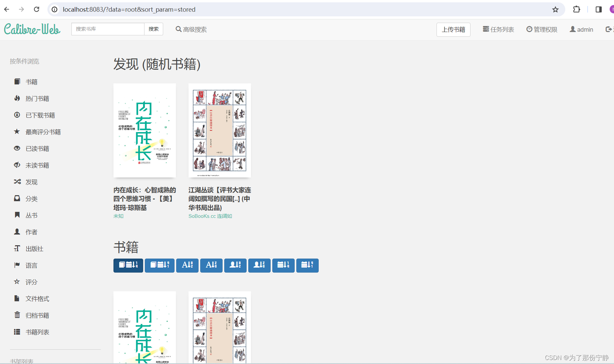614x364 pixels.
Task: Click browser back arrow
Action: (x=7, y=9)
